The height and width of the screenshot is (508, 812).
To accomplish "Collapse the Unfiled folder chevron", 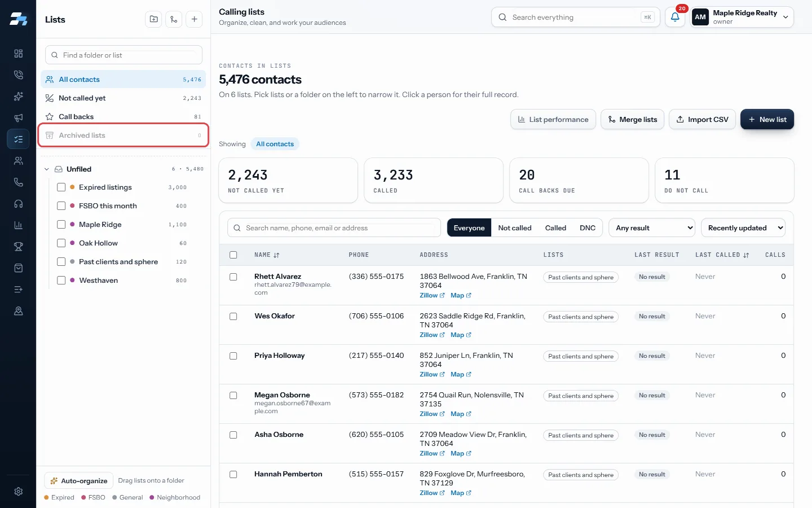I will tap(47, 169).
